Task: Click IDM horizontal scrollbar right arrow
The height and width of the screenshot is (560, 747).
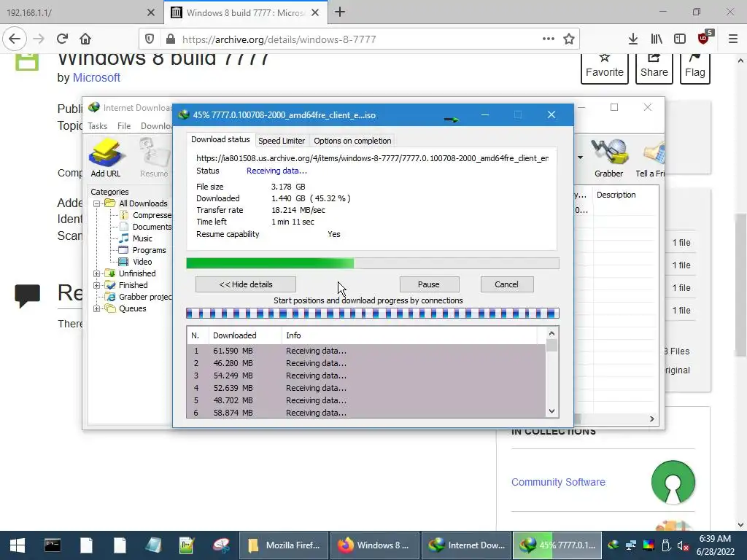Action: click(x=651, y=419)
